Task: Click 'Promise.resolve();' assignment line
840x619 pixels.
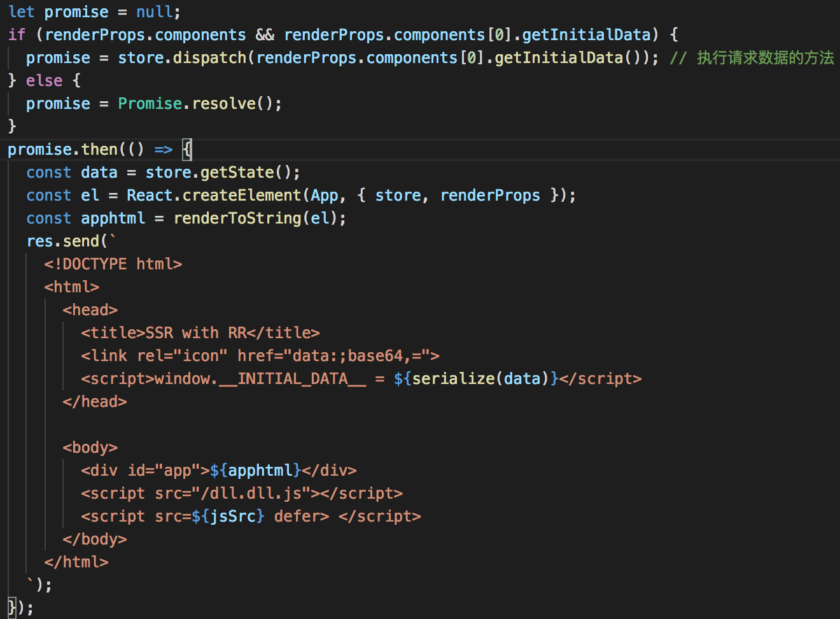Action: (154, 104)
